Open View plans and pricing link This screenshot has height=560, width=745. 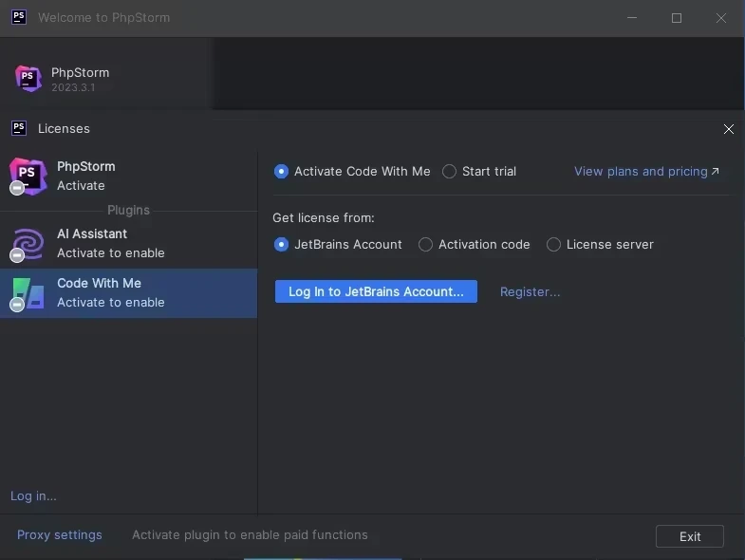pos(645,172)
